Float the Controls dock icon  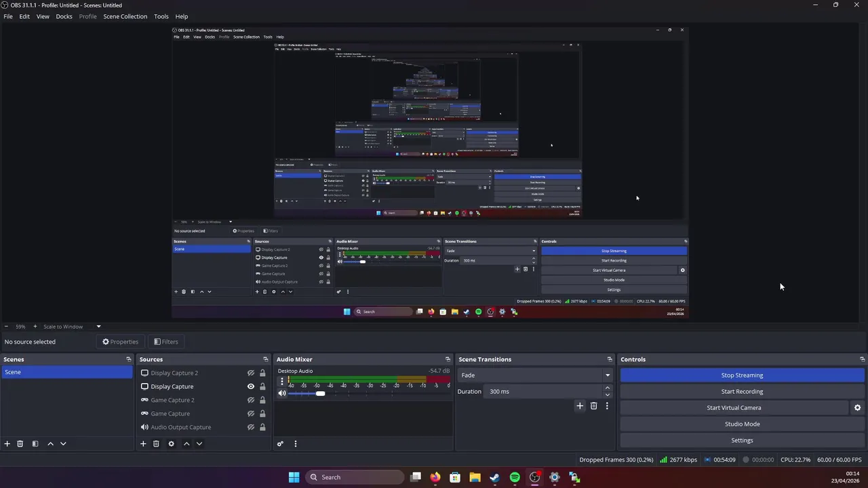862,359
